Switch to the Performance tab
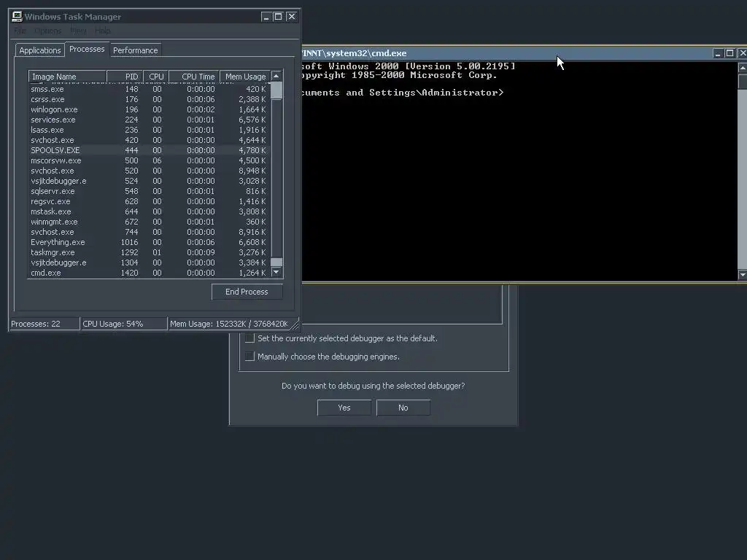This screenshot has height=560, width=747. point(135,50)
